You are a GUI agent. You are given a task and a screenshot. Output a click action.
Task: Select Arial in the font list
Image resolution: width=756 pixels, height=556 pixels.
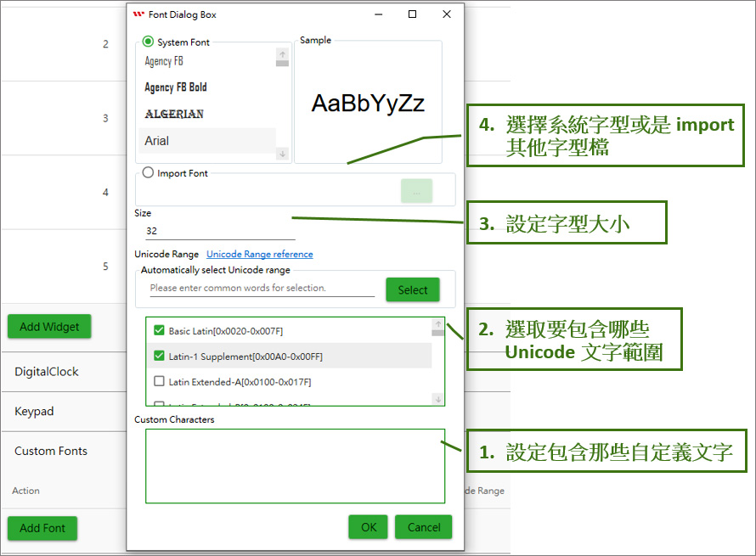tap(207, 141)
